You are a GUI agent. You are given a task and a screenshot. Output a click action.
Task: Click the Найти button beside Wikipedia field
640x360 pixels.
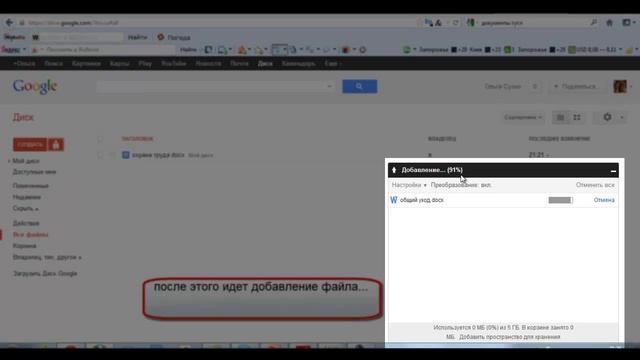tap(137, 37)
